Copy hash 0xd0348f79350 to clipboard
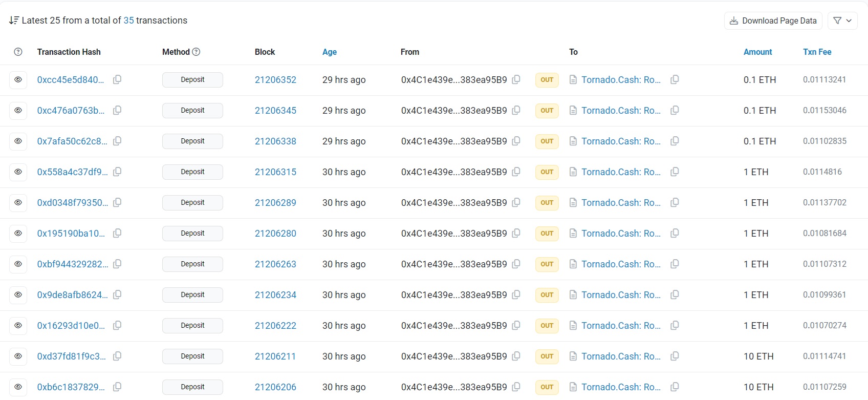 pos(117,203)
